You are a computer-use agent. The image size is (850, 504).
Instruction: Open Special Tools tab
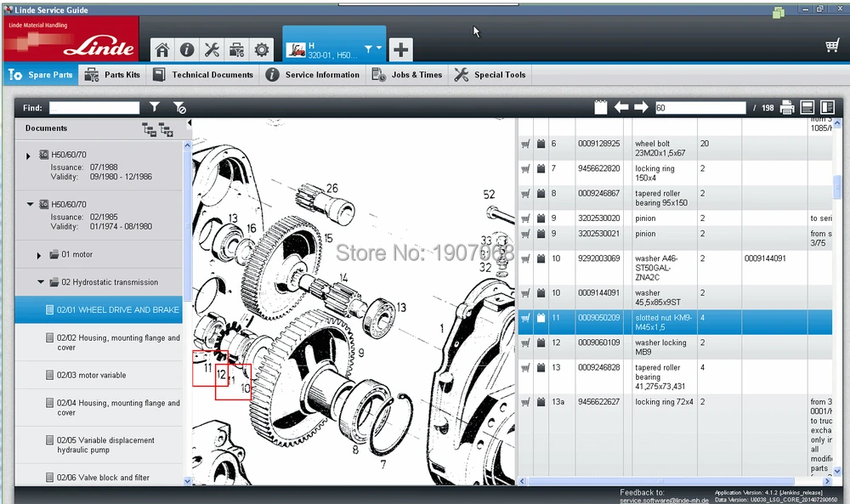[x=490, y=75]
